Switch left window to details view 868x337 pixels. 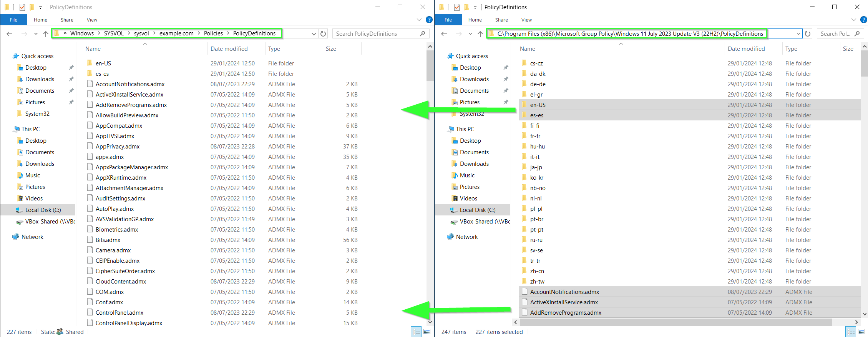coord(416,332)
